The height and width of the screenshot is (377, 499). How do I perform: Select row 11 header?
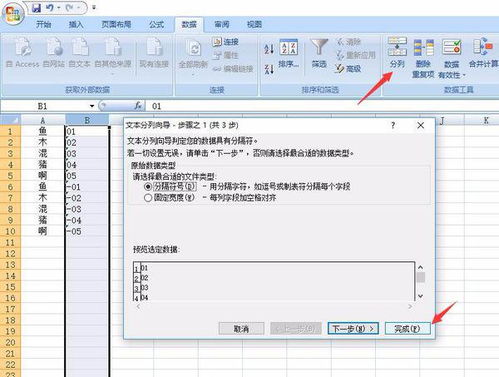tap(10, 242)
